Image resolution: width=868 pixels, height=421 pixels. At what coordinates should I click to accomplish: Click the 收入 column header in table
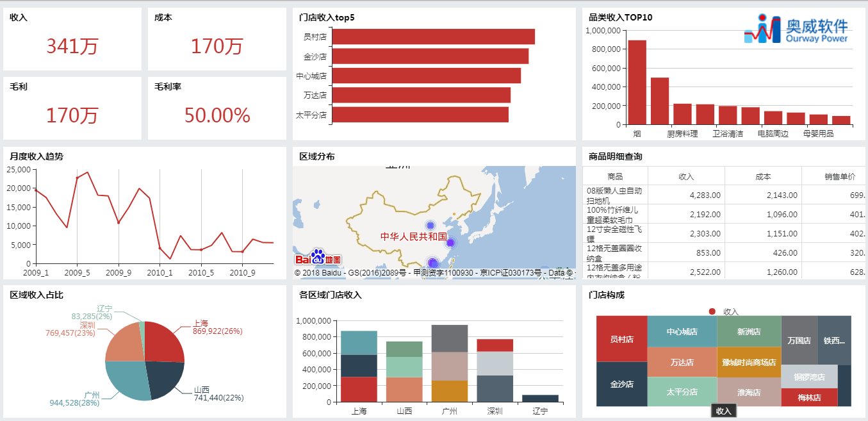pyautogui.click(x=686, y=176)
